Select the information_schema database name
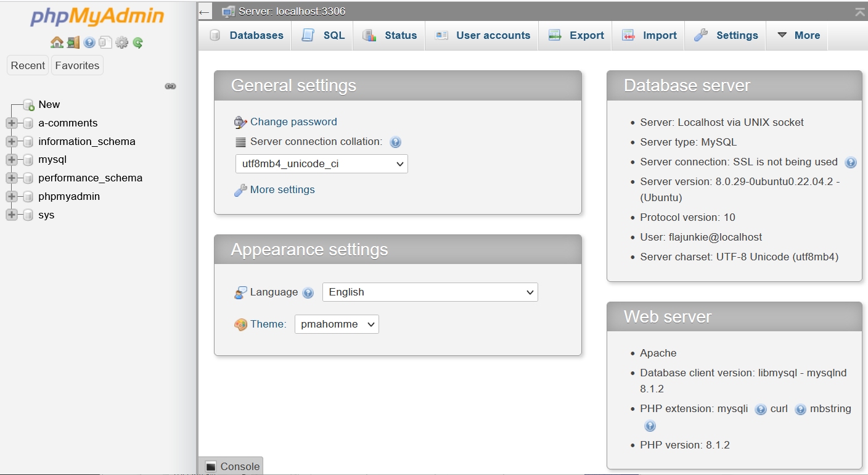Viewport: 868px width, 475px height. tap(87, 142)
